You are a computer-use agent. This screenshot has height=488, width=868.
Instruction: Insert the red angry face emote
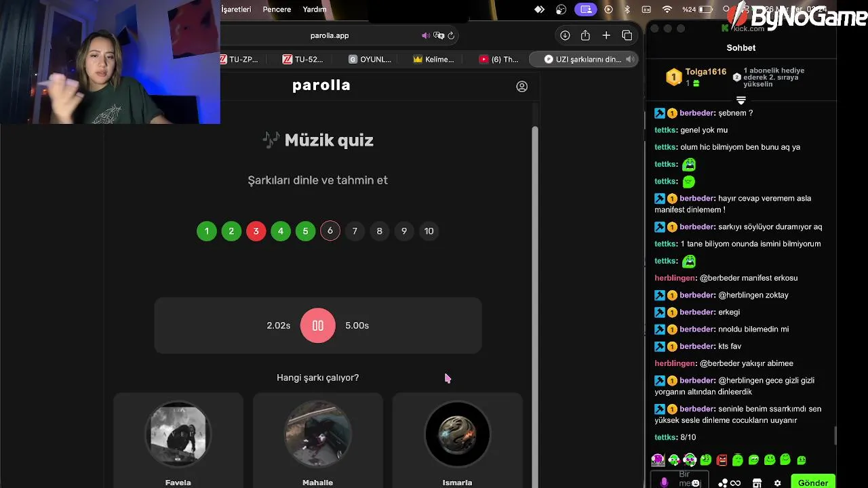pyautogui.click(x=722, y=460)
